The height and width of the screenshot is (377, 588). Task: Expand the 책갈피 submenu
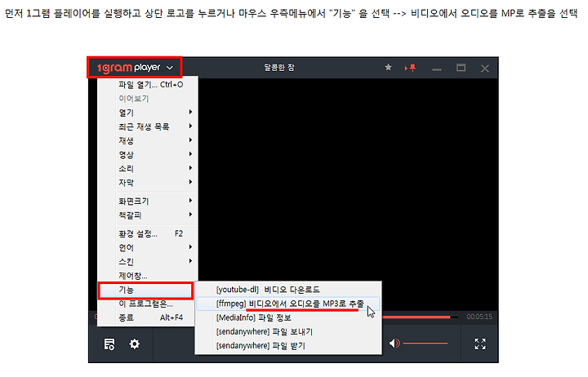[148, 215]
